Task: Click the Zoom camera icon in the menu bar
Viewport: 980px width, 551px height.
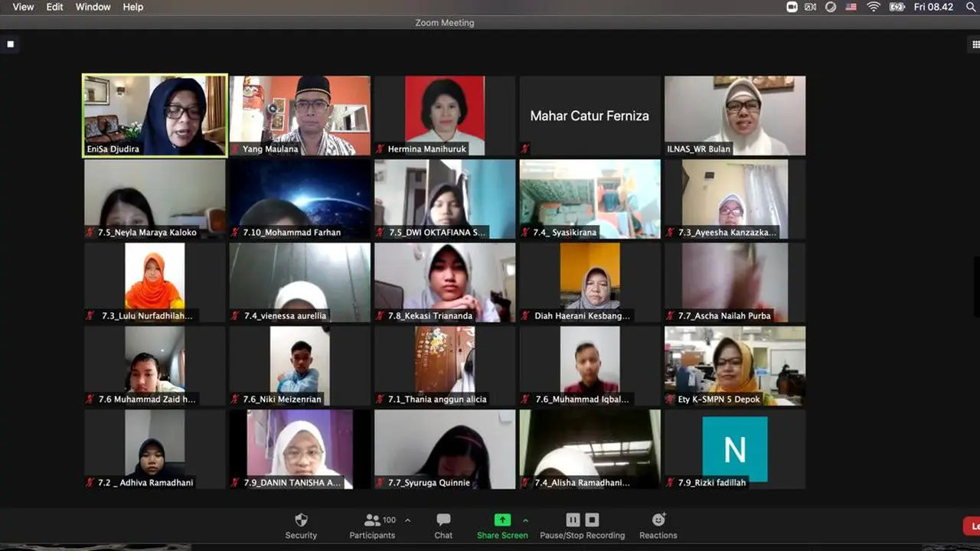Action: [792, 7]
